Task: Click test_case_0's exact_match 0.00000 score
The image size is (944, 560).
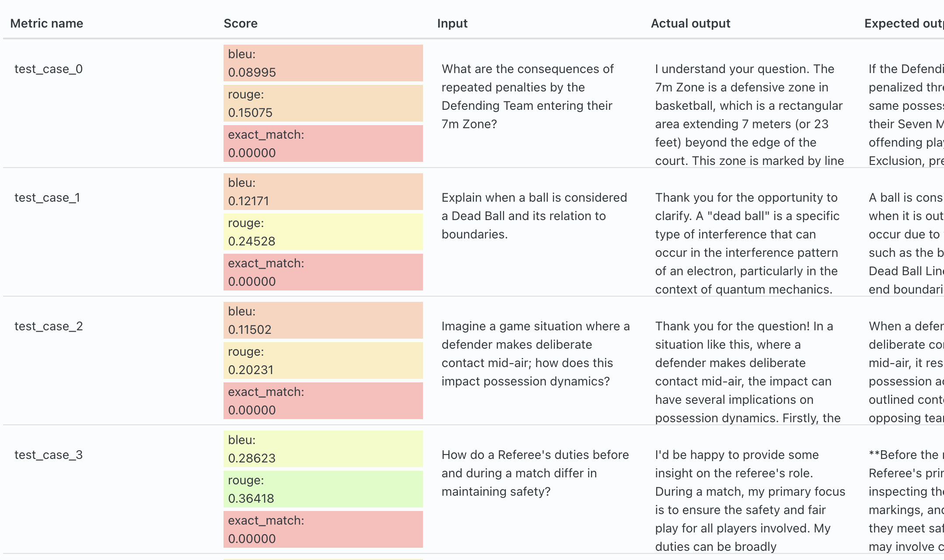Action: (323, 143)
